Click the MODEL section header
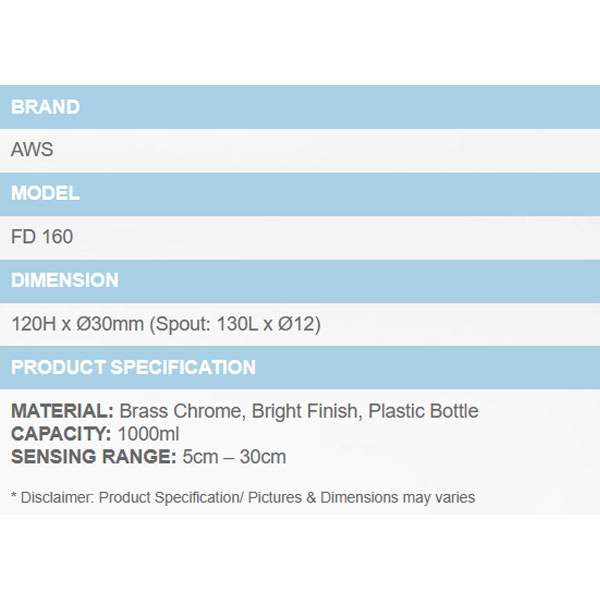This screenshot has height=600, width=600. 46,194
